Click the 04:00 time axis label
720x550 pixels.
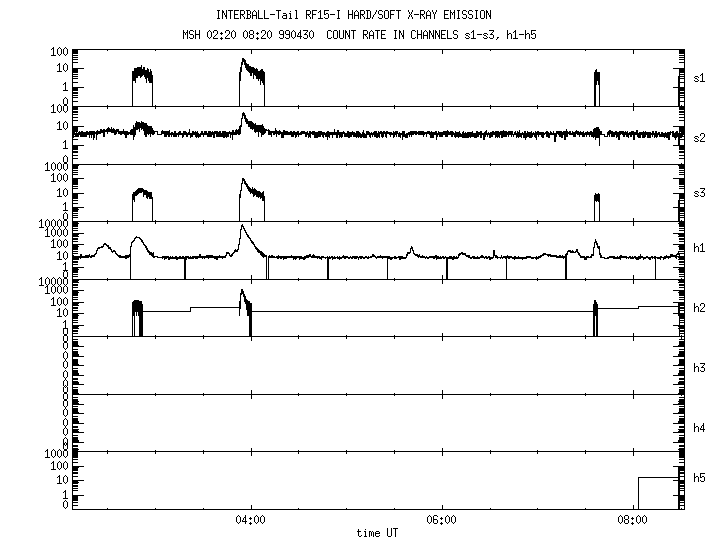(x=249, y=520)
